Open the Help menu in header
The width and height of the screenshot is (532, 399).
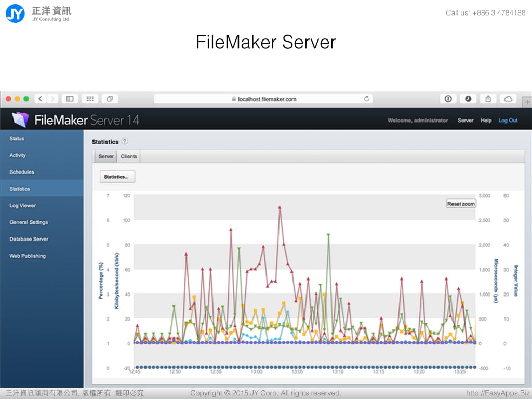[486, 121]
